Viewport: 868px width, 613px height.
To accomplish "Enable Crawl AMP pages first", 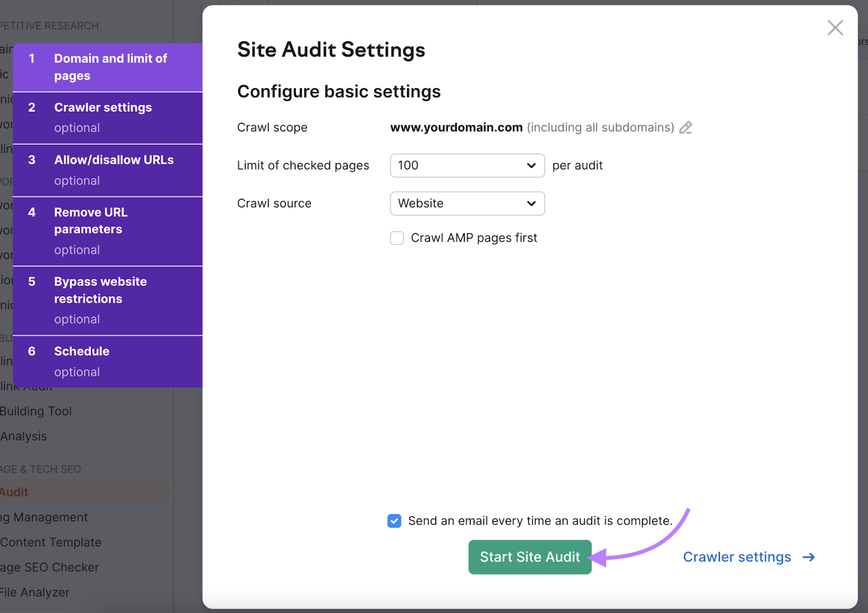I will [397, 238].
